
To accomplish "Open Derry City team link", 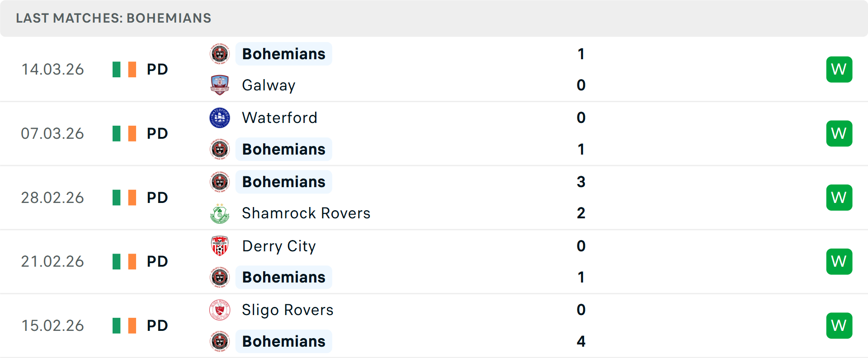I will click(278, 246).
